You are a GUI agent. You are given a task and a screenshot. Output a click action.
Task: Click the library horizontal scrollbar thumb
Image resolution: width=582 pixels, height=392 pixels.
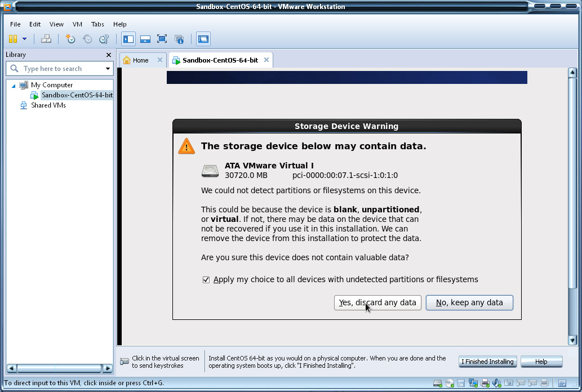[59, 368]
